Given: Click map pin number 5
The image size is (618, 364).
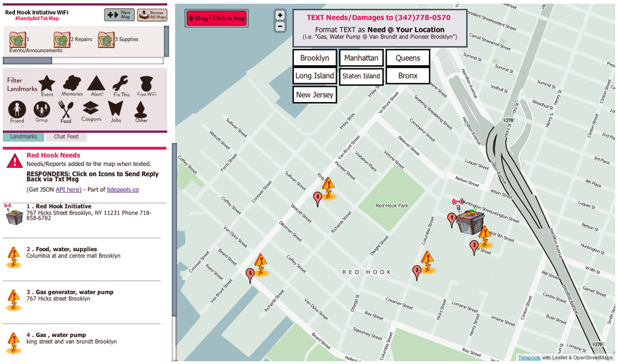Looking at the screenshot, I should point(249,275).
